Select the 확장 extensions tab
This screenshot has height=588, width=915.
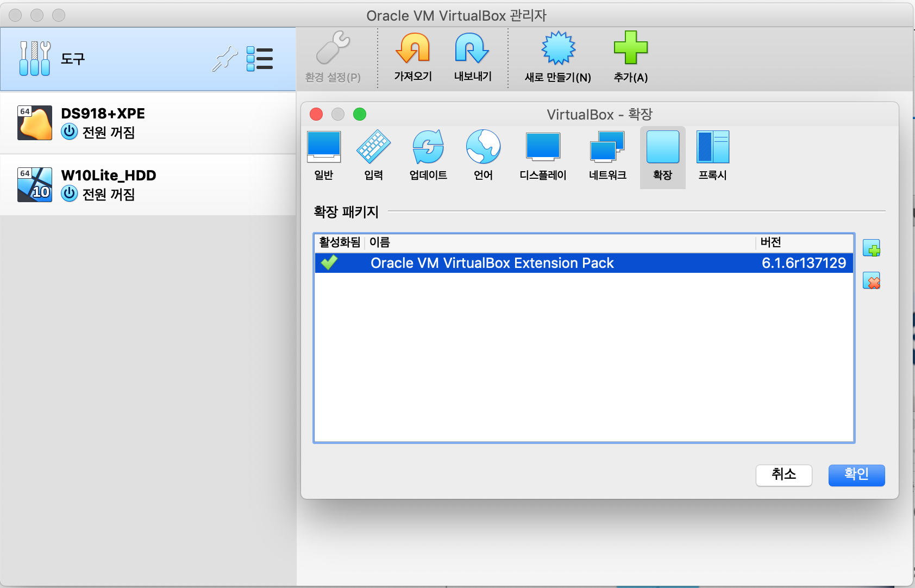(663, 158)
